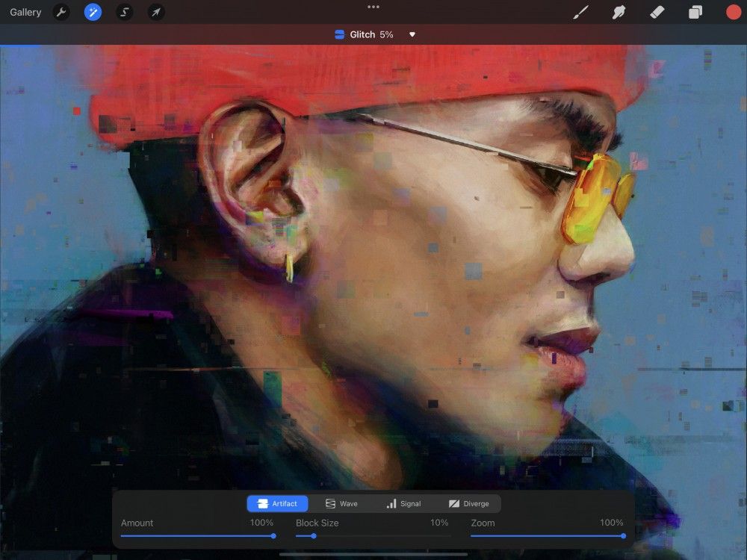Select the Eraser tool
Image resolution: width=747 pixels, height=560 pixels.
click(657, 12)
